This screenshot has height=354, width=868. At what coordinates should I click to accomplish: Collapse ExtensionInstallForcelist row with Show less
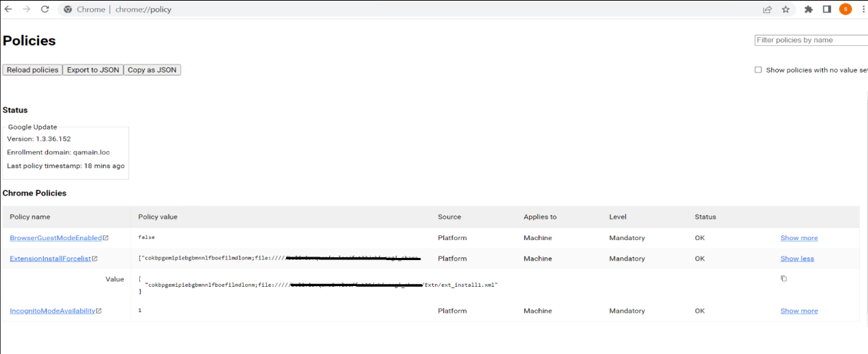[797, 259]
